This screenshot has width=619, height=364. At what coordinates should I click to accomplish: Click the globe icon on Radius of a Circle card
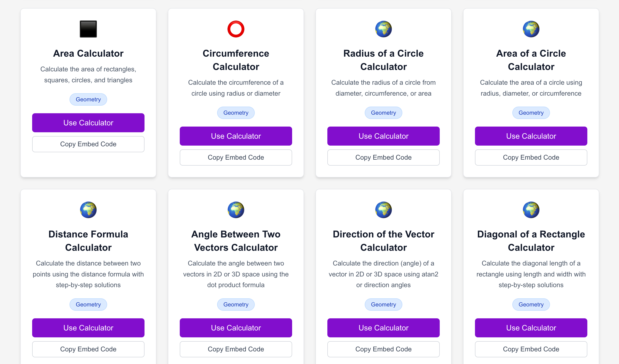383,29
